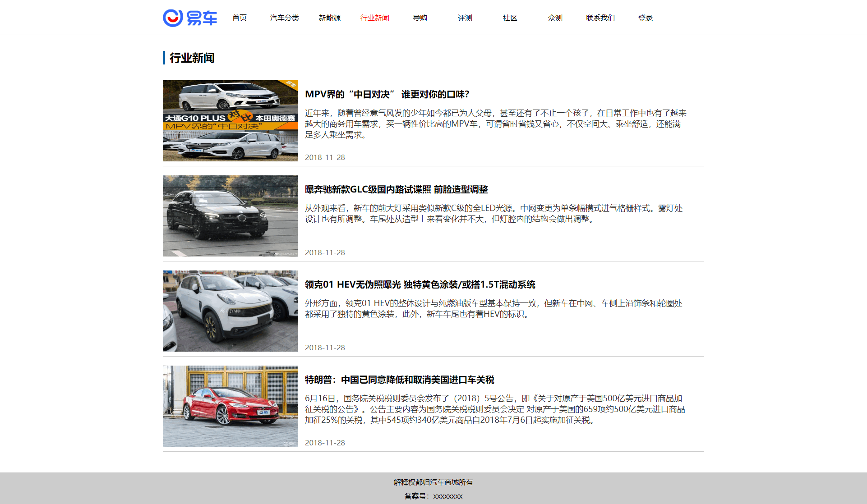Go to the 新能源 section
The height and width of the screenshot is (504, 867).
330,18
